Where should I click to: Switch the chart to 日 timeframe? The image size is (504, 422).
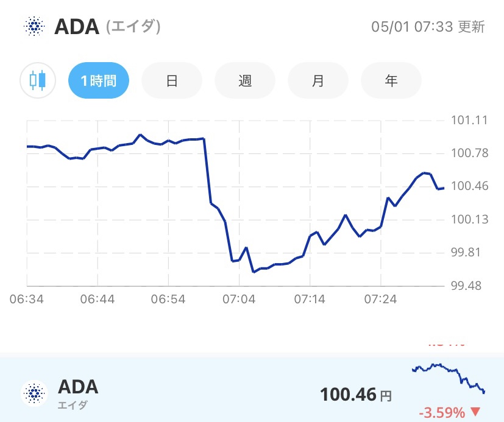(x=171, y=80)
